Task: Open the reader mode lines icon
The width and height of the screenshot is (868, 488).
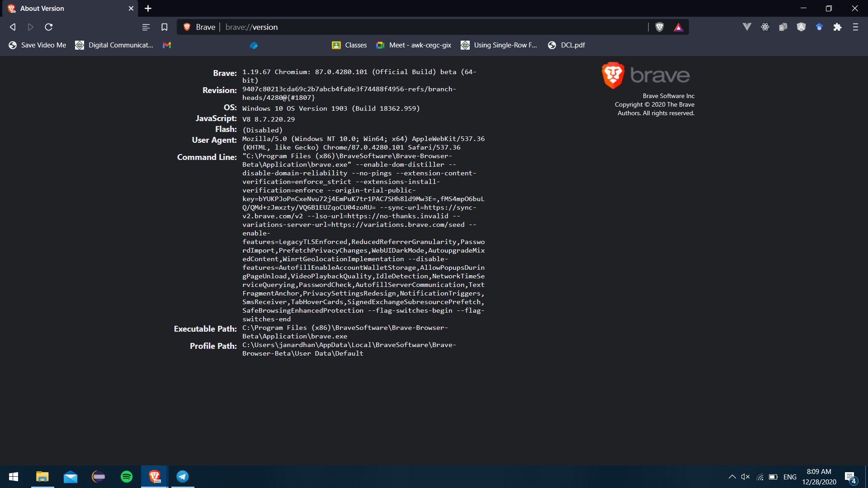Action: pos(146,27)
